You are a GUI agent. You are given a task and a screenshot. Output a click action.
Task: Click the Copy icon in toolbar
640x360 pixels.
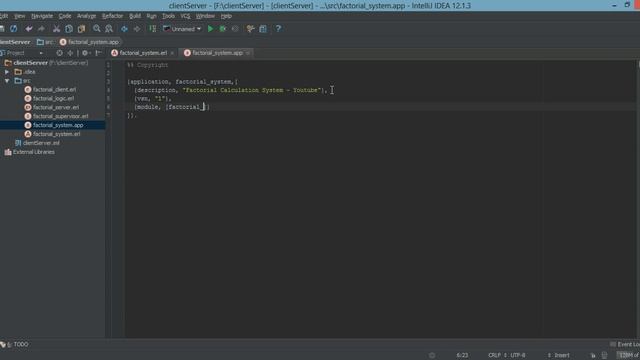(x=69, y=29)
